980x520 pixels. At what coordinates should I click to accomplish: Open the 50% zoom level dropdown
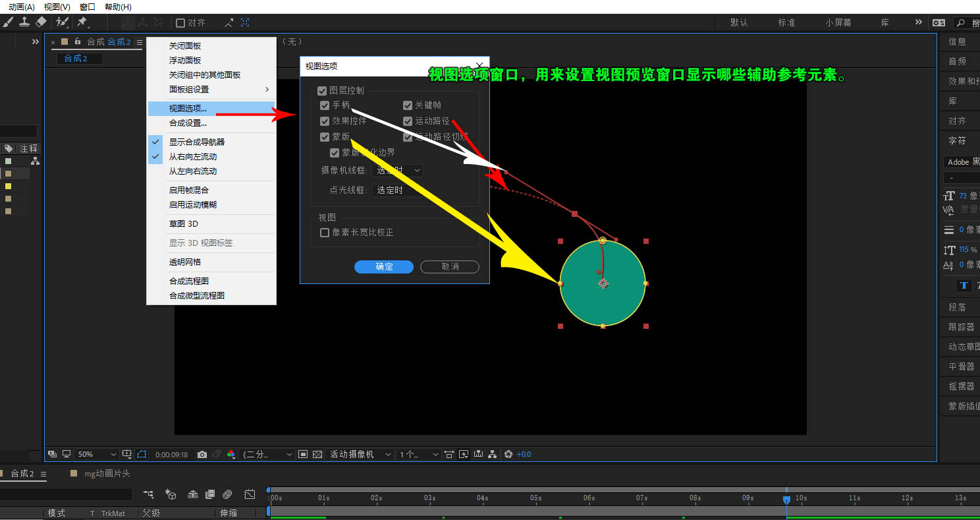tap(95, 454)
